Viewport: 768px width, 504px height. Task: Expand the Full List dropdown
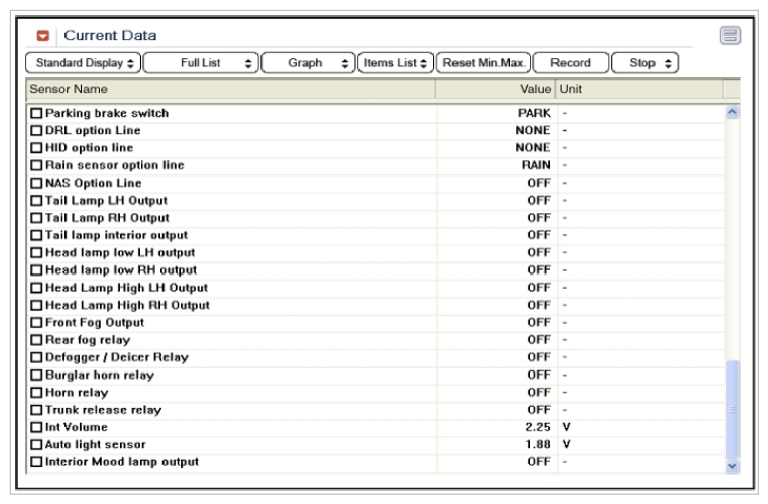click(201, 63)
